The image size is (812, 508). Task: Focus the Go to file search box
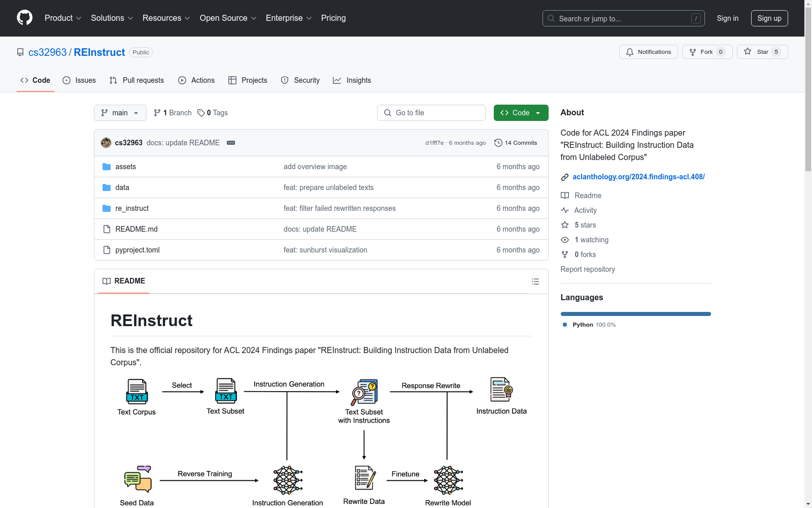coord(431,113)
